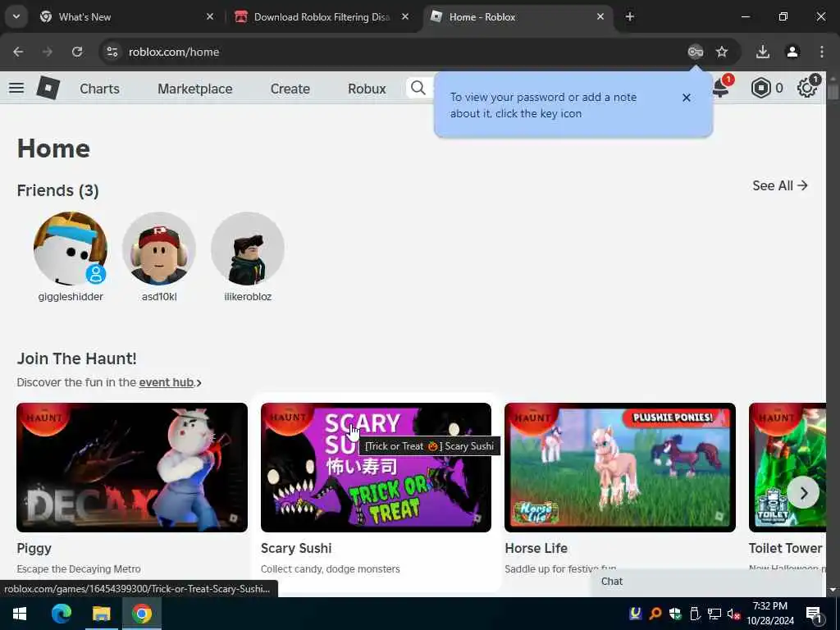Open the Chrome profile icon
840x630 pixels.
(x=792, y=52)
